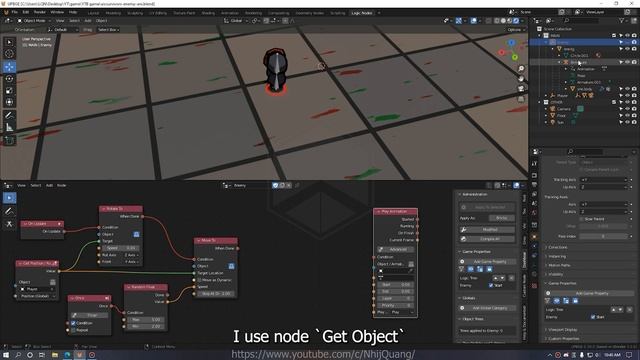Open viewport Options dropdown

(516, 30)
